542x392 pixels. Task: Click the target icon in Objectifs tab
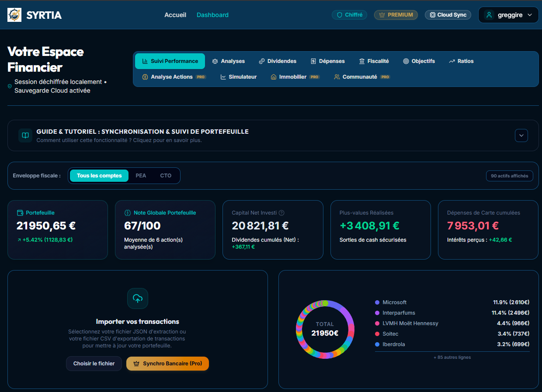(406, 61)
